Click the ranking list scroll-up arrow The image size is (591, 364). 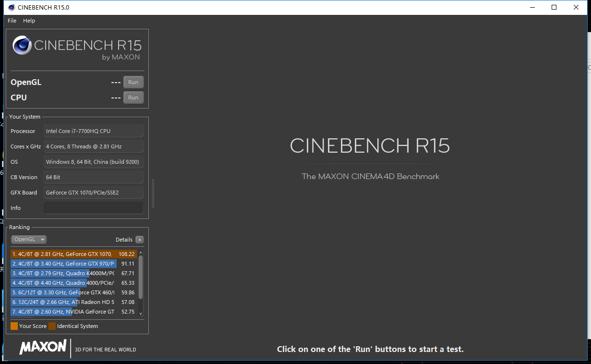[x=141, y=252]
